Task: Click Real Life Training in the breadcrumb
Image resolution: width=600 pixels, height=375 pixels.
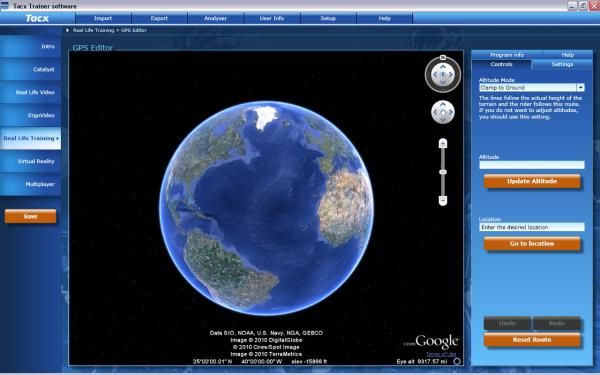Action: (x=93, y=30)
